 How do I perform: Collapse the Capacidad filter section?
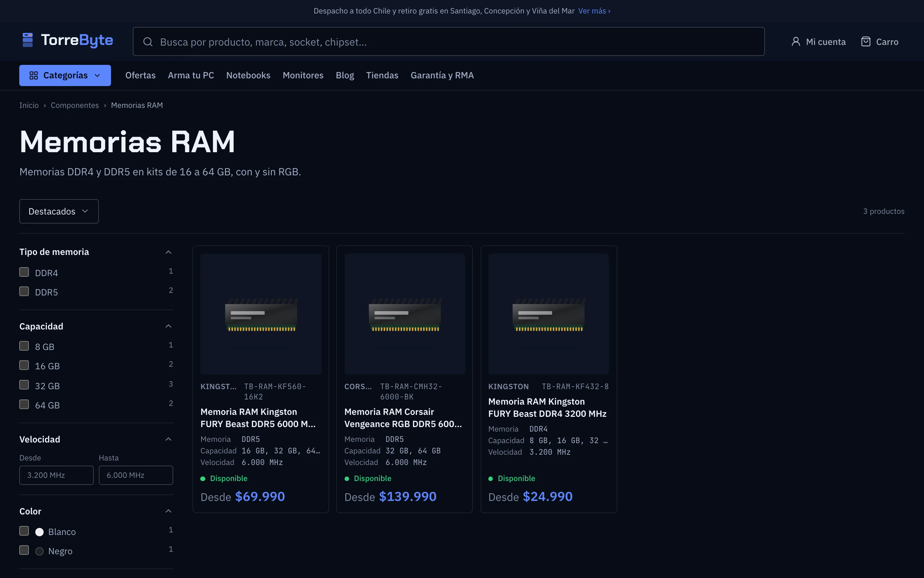tap(168, 326)
